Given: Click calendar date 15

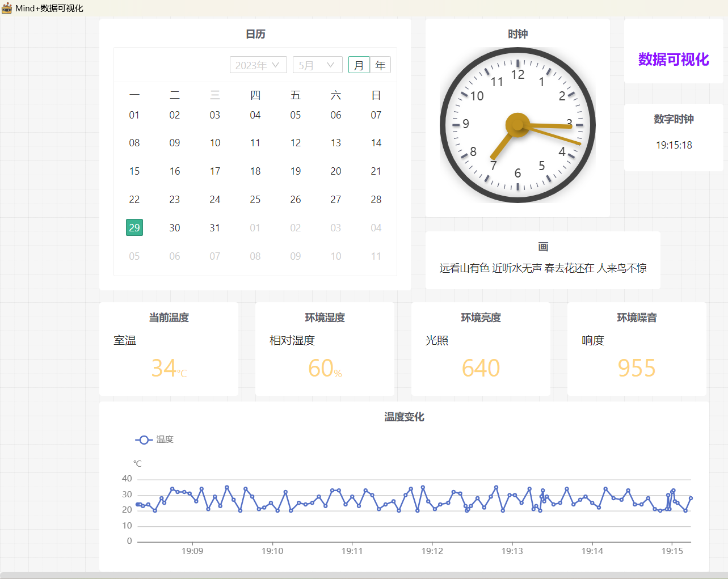Looking at the screenshot, I should [134, 171].
